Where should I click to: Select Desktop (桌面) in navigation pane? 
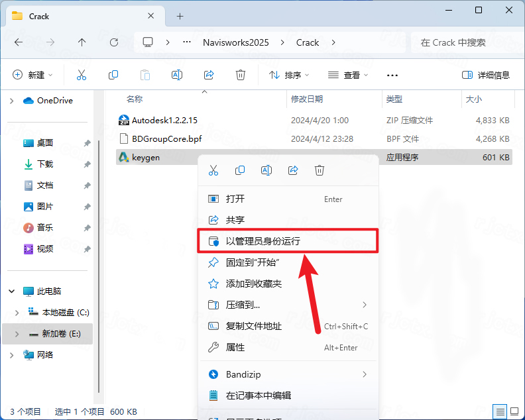pyautogui.click(x=45, y=143)
